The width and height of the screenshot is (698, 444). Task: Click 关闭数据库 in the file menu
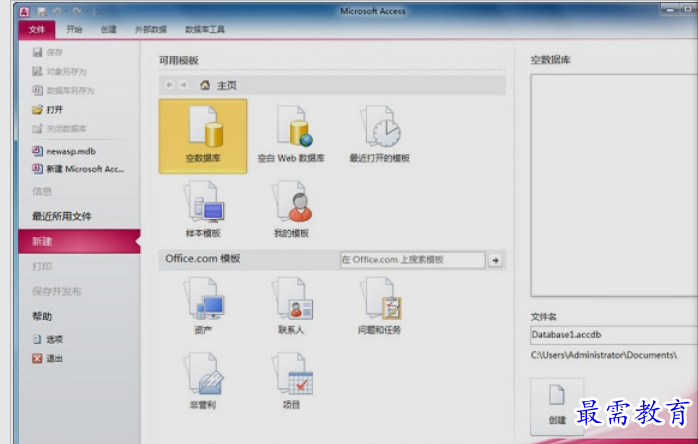tap(59, 129)
